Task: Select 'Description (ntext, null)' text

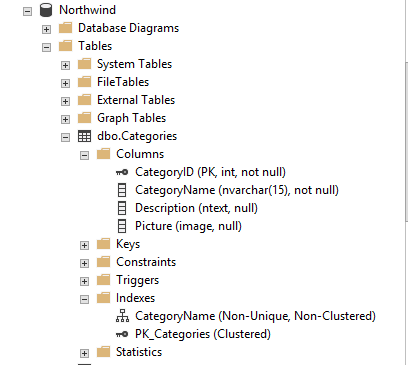Action: [196, 208]
